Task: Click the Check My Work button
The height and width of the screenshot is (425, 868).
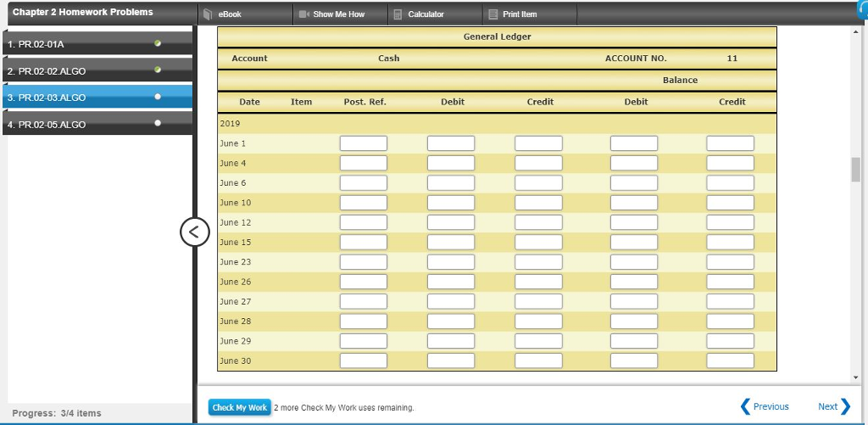Action: (240, 407)
